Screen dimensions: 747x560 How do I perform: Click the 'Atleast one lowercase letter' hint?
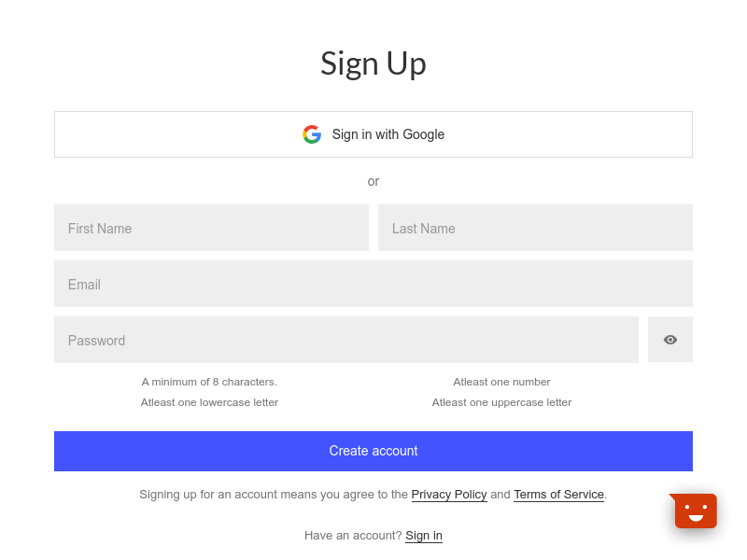click(209, 402)
